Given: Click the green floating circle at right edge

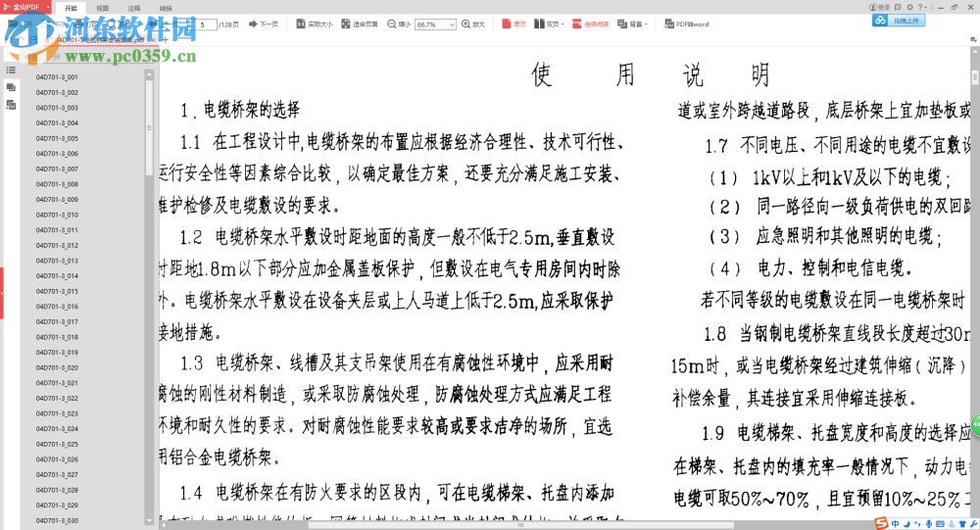Looking at the screenshot, I should tap(976, 425).
